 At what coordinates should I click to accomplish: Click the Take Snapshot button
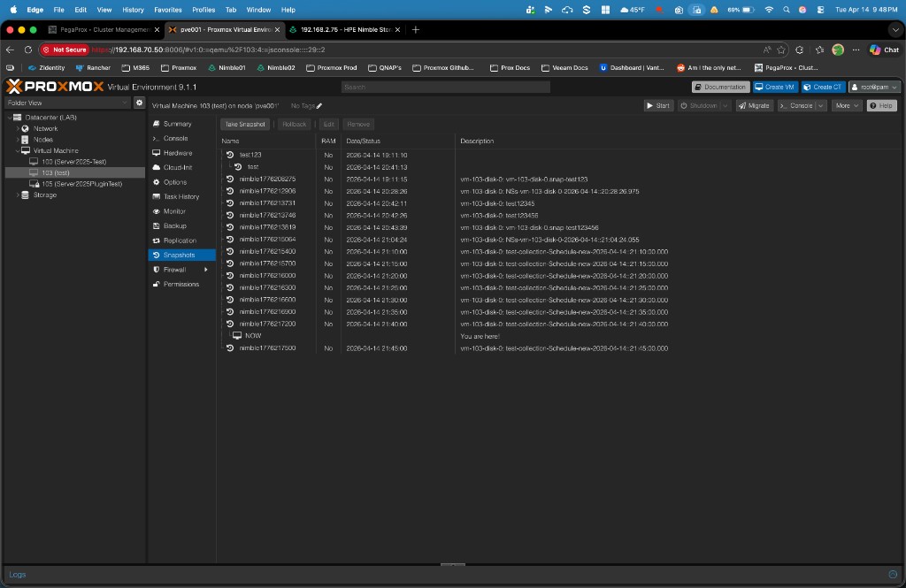244,124
